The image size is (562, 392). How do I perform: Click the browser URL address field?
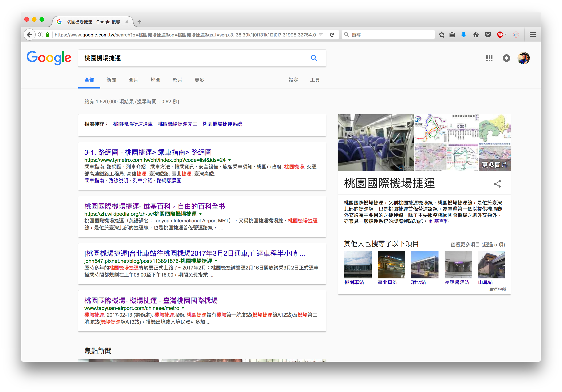point(185,35)
